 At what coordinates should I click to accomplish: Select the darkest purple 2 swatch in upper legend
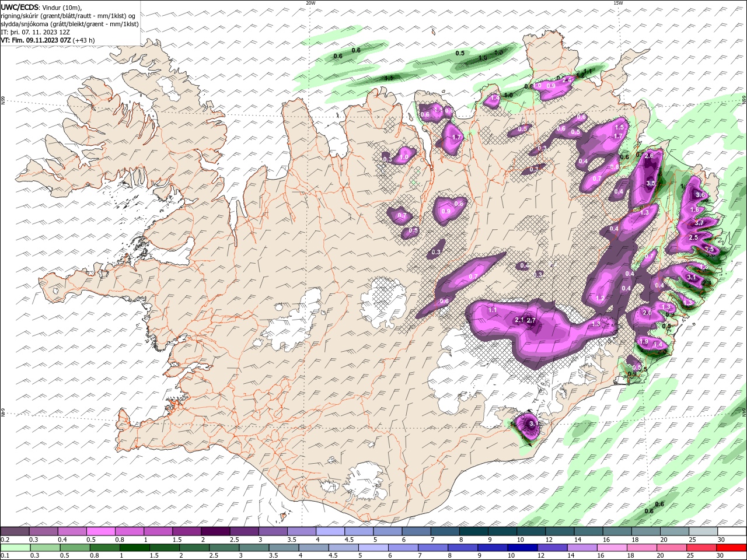pos(215,531)
